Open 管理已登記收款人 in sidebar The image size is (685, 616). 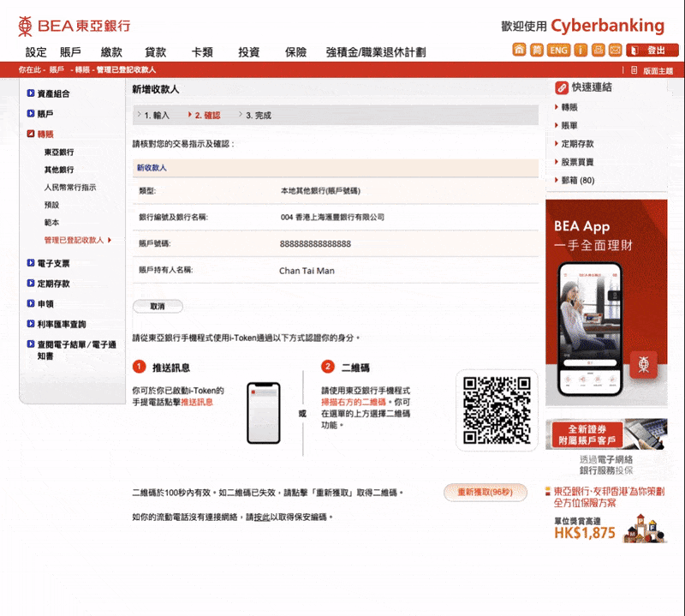click(x=74, y=240)
